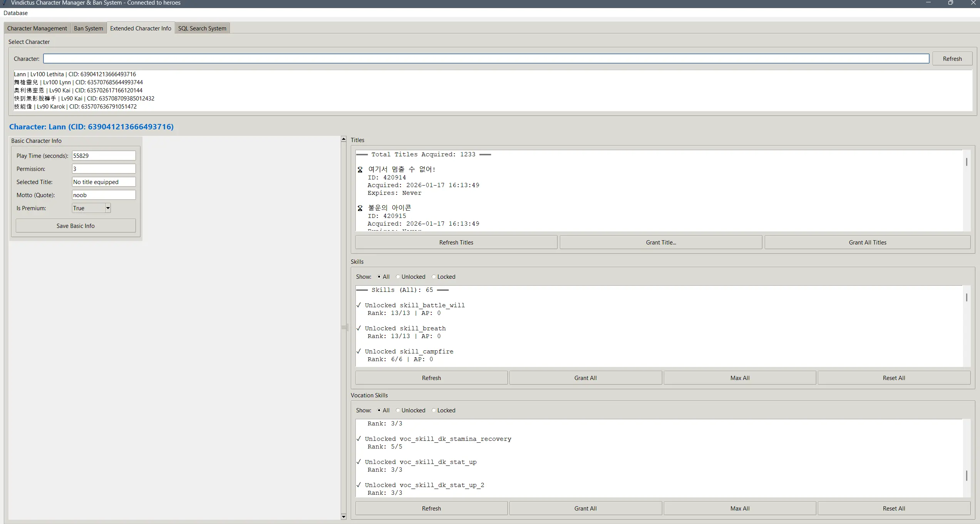Click the Titles list scrollbar thumb
Screen dimensions: 980x524
pos(967,162)
